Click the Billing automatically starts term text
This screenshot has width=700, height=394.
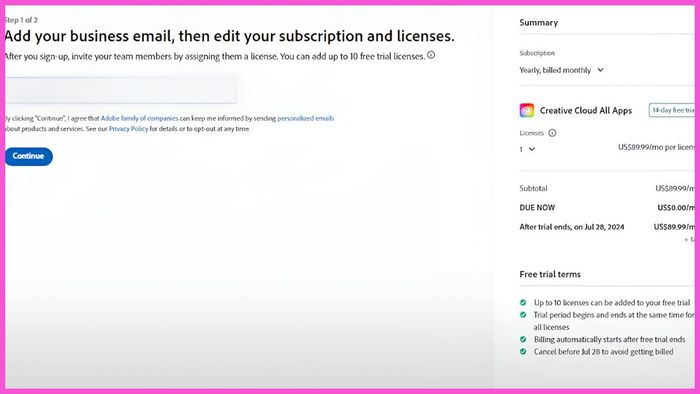click(609, 339)
